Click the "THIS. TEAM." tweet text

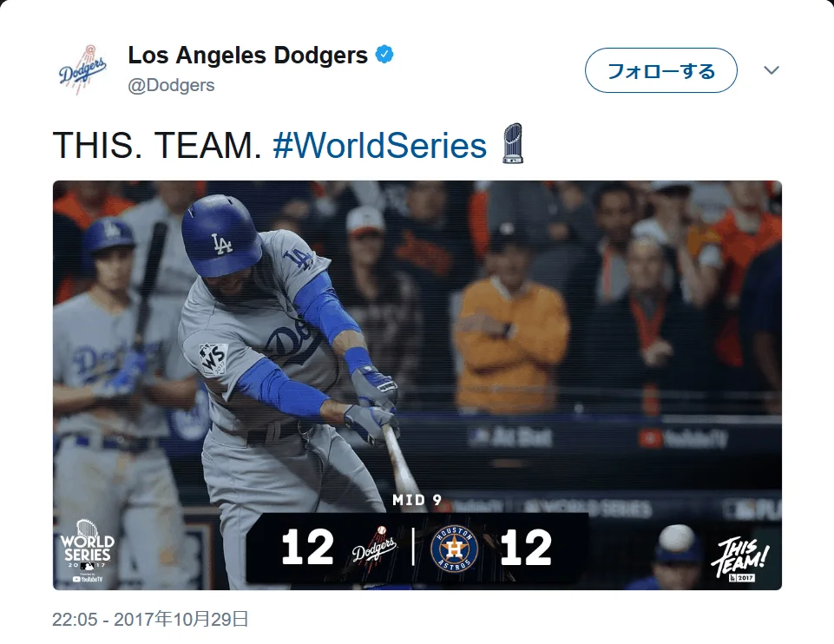(157, 146)
